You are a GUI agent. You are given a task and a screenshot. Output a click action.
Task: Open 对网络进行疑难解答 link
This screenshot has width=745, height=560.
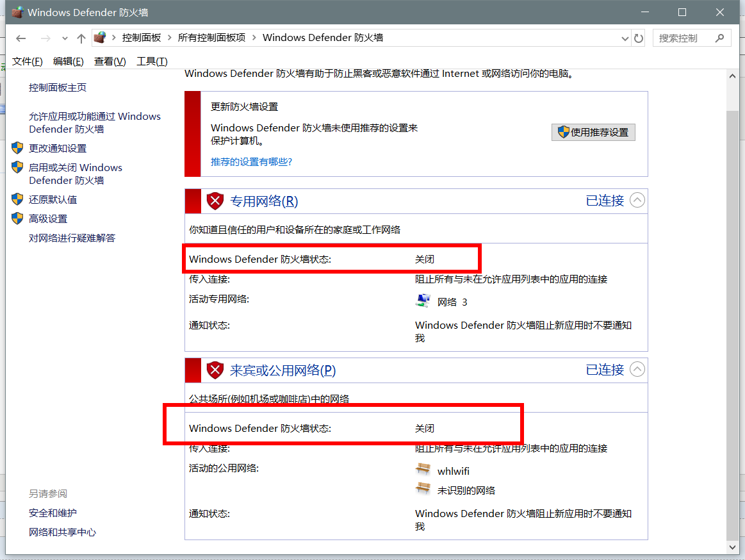[x=72, y=238]
